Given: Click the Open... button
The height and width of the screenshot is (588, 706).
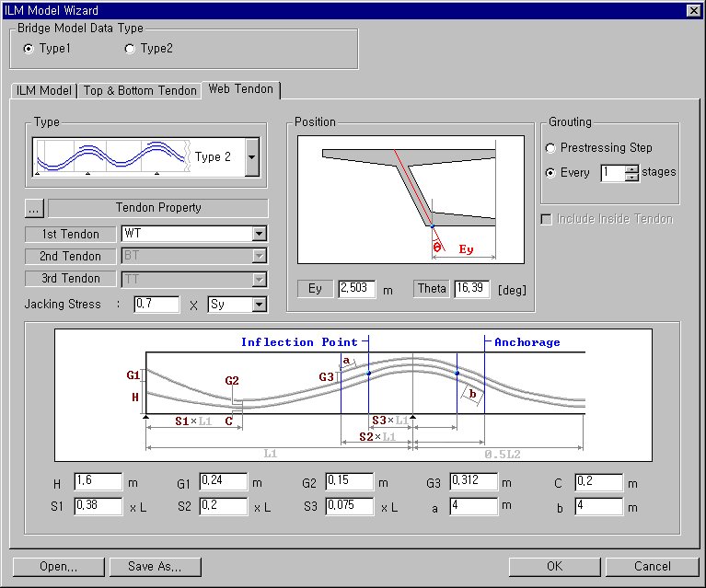Looking at the screenshot, I should tap(58, 566).
